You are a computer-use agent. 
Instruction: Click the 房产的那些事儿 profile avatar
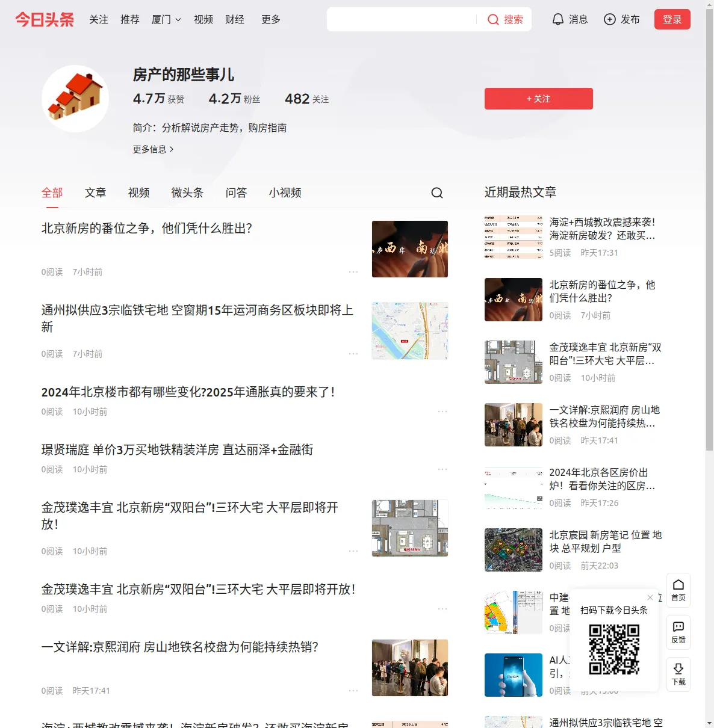[75, 99]
